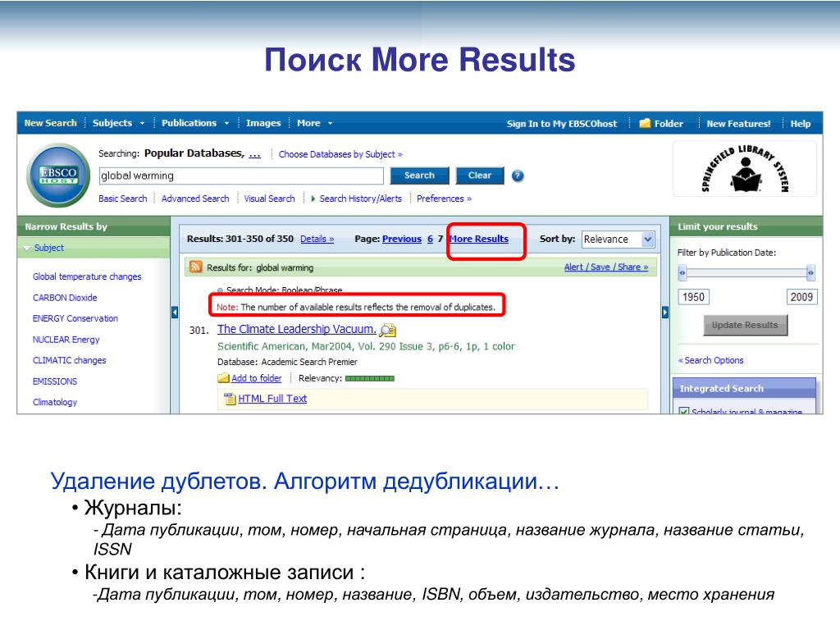
Task: Open search help question mark icon
Action: pos(518,176)
